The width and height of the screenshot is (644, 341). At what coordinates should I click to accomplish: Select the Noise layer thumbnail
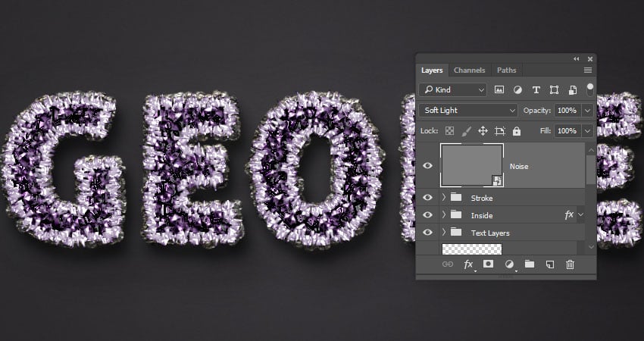[x=472, y=165]
